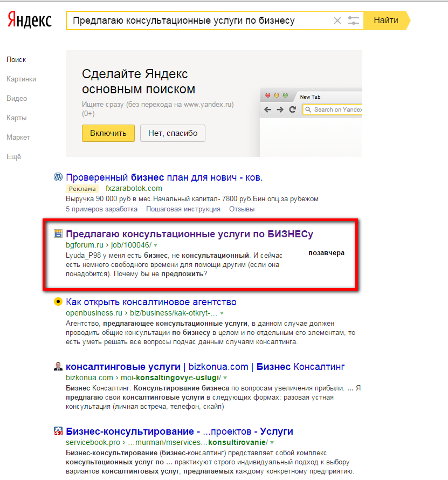Click the Реклама ad label
Image resolution: width=448 pixels, height=480 pixels.
[82, 189]
